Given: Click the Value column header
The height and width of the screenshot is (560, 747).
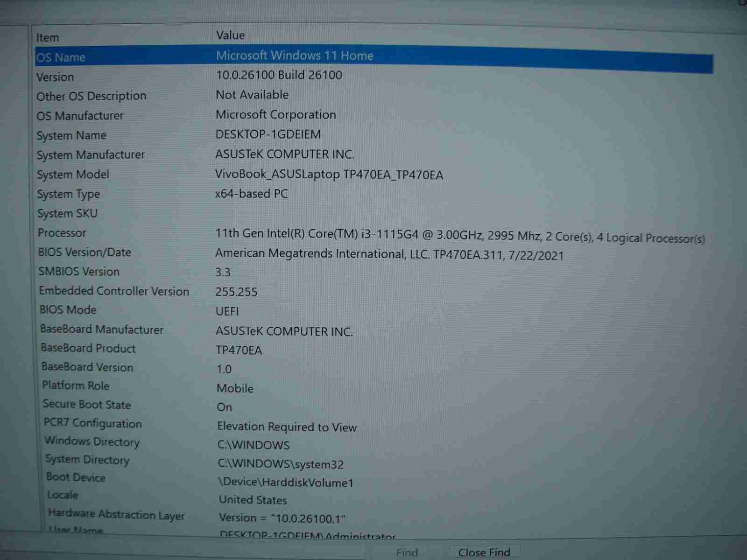Looking at the screenshot, I should tap(230, 35).
